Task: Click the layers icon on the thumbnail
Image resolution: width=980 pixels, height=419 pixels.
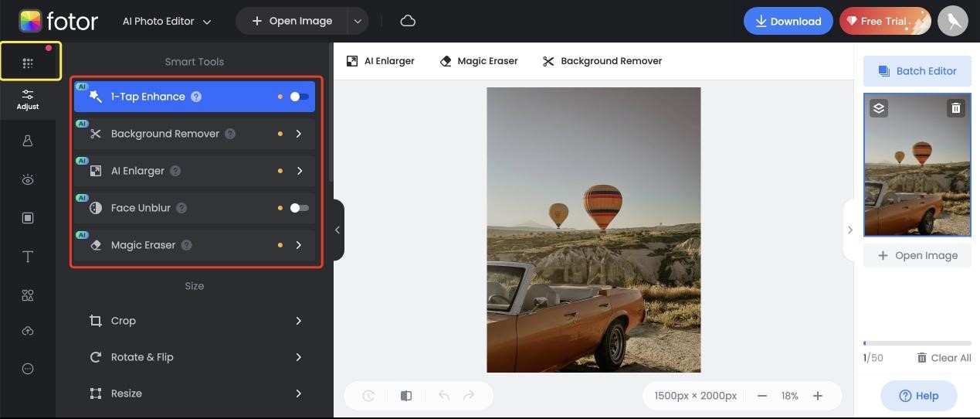Action: [x=879, y=108]
